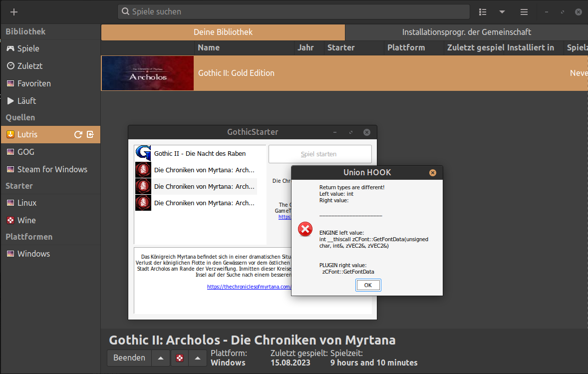Sort by the Starter column header

pyautogui.click(x=354, y=48)
